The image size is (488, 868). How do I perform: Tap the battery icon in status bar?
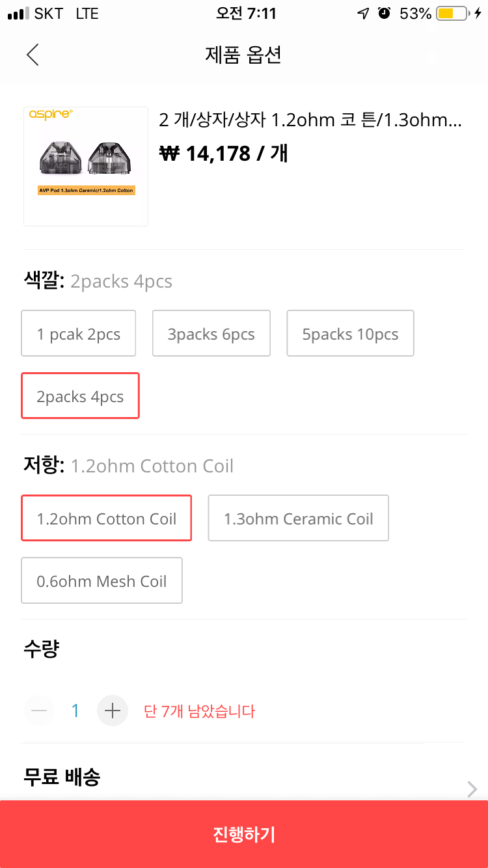452,14
